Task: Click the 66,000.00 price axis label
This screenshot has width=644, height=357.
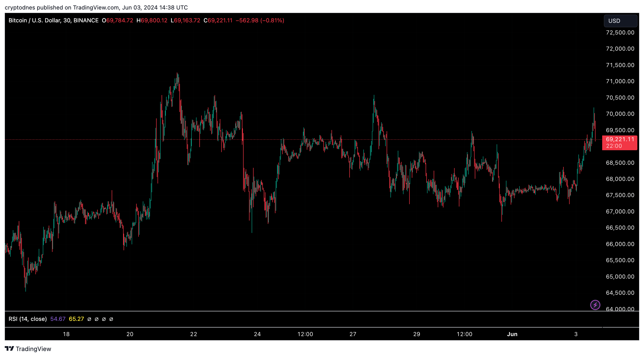Action: 620,244
